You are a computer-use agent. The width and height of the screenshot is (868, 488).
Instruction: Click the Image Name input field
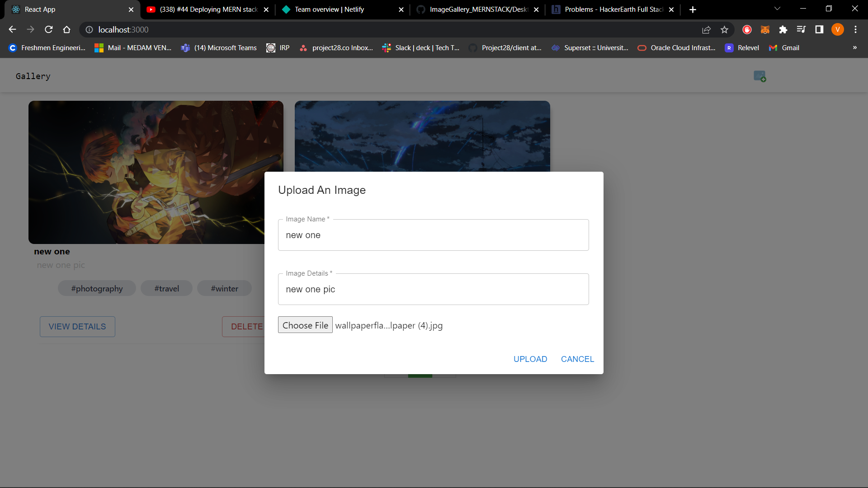click(x=433, y=235)
